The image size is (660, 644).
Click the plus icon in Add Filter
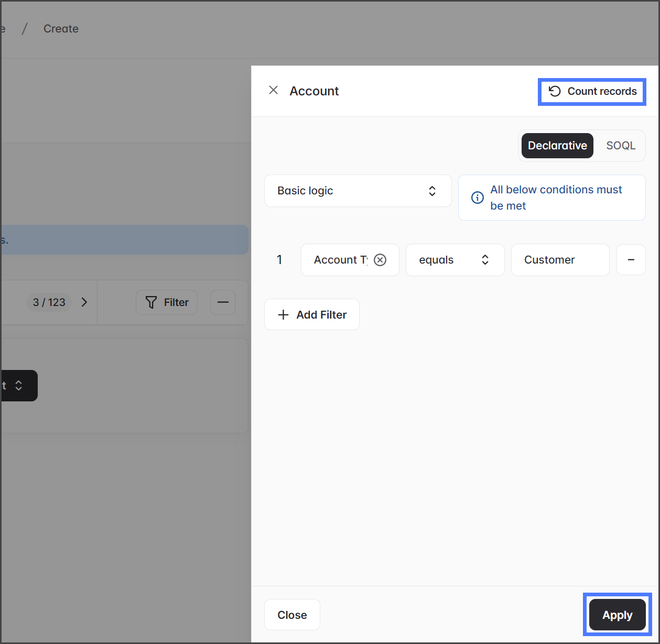tap(283, 314)
